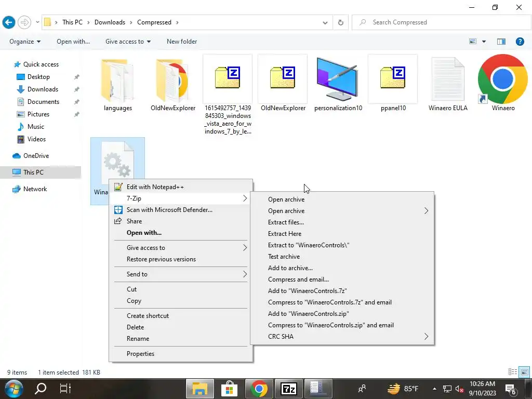Image resolution: width=532 pixels, height=399 pixels.
Task: Select the OldNewExplorer folder with Chrome icon
Action: click(x=173, y=85)
